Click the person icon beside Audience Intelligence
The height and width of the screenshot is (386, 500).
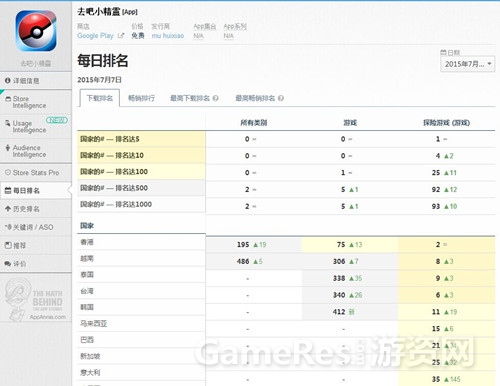8,148
